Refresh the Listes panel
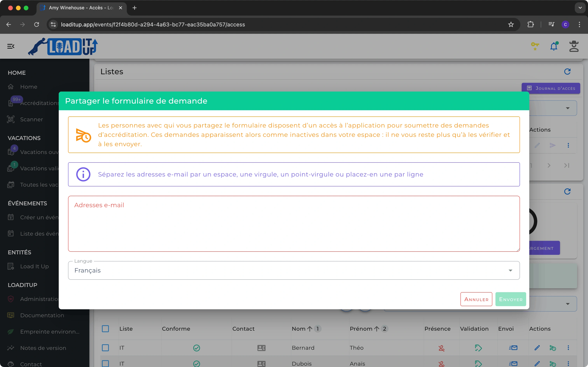 click(x=567, y=72)
